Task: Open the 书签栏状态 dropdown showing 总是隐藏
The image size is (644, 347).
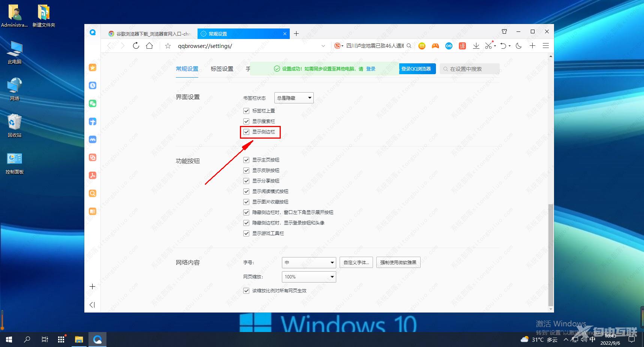Action: pyautogui.click(x=294, y=98)
